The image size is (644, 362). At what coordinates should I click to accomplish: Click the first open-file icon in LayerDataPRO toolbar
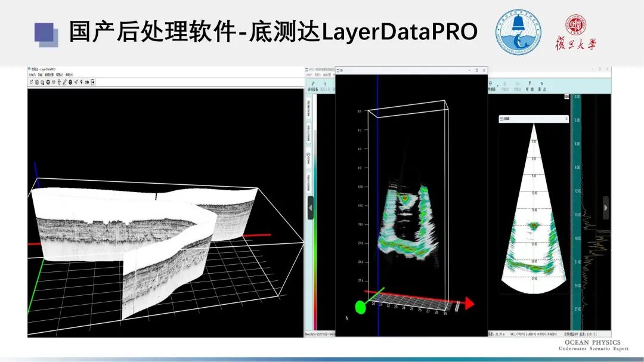31,82
